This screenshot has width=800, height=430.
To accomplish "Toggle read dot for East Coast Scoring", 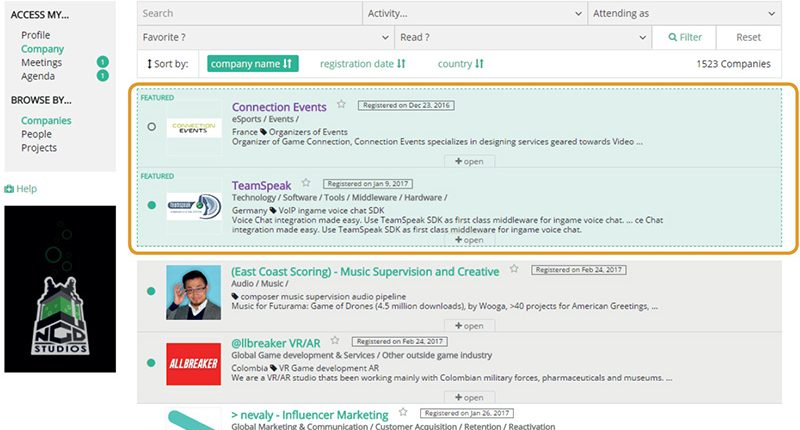I will 151,291.
